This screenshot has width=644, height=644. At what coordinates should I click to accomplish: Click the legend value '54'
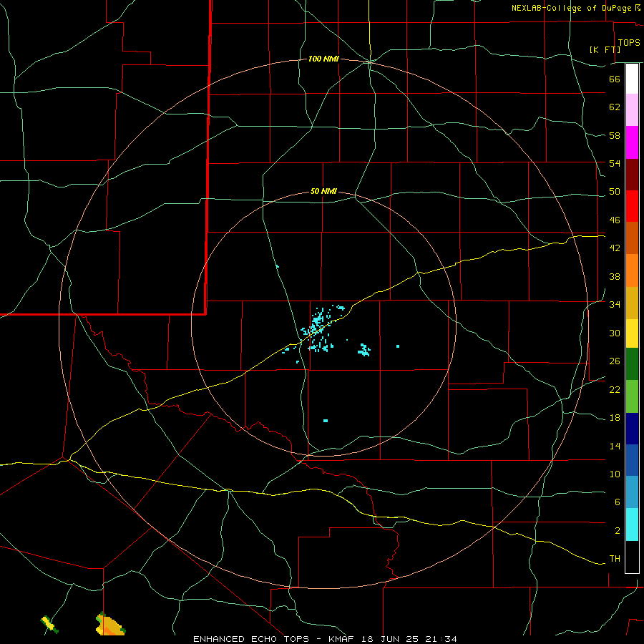point(615,163)
